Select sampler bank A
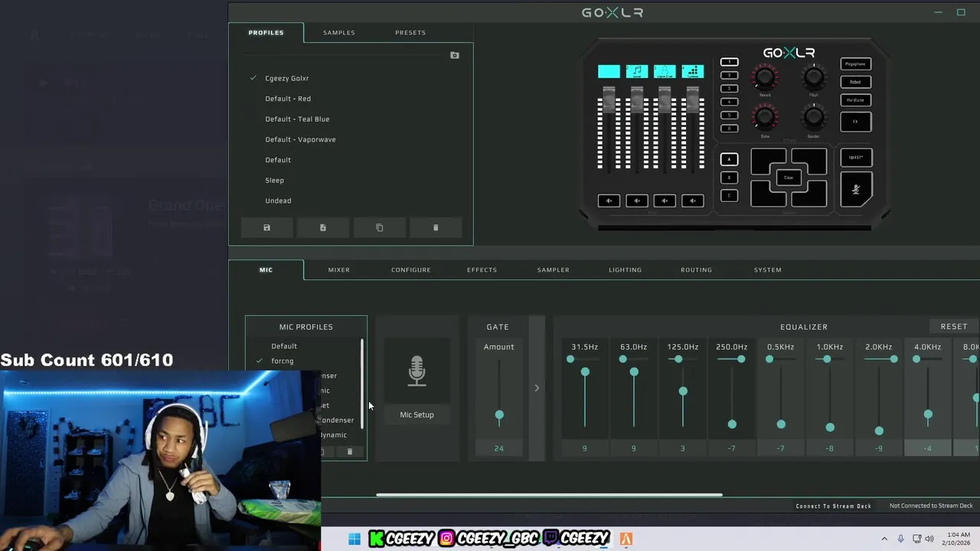 pyautogui.click(x=729, y=159)
